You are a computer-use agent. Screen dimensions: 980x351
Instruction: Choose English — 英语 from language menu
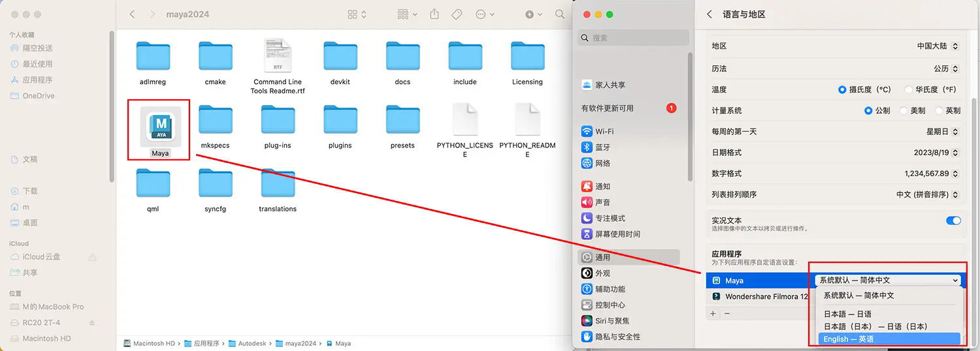coord(889,339)
